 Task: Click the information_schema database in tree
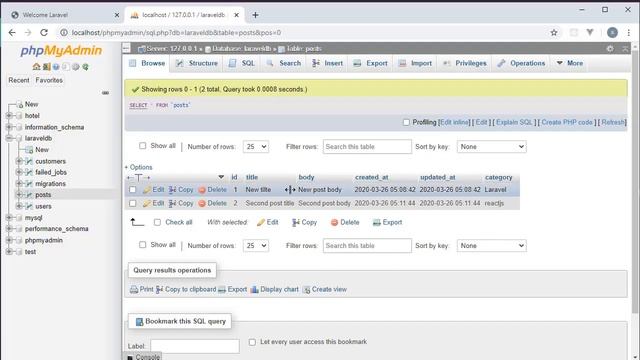pos(54,127)
